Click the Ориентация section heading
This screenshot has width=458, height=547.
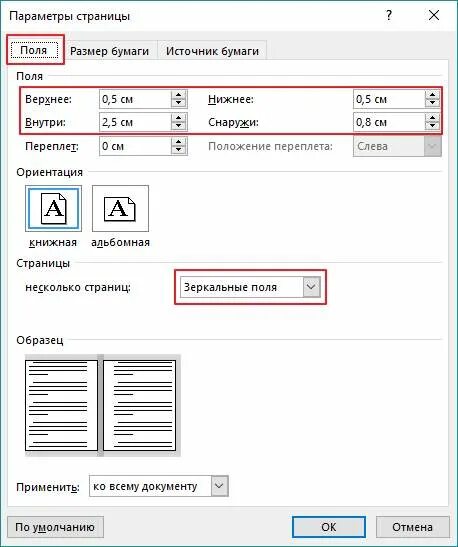coord(50,172)
